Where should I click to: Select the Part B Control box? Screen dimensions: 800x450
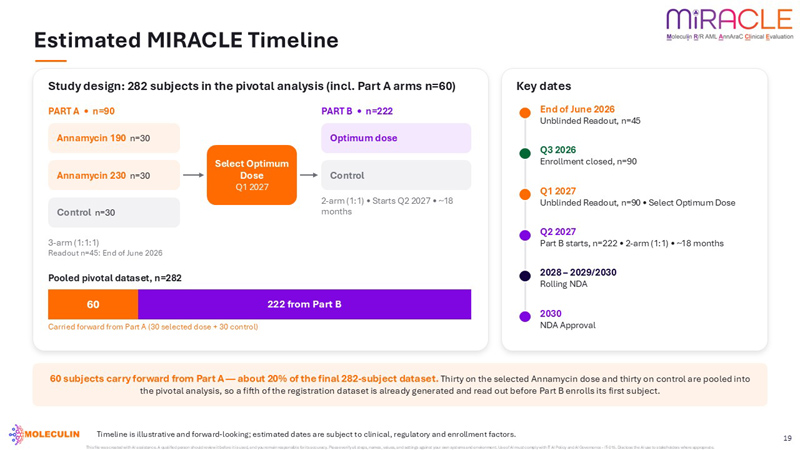396,175
